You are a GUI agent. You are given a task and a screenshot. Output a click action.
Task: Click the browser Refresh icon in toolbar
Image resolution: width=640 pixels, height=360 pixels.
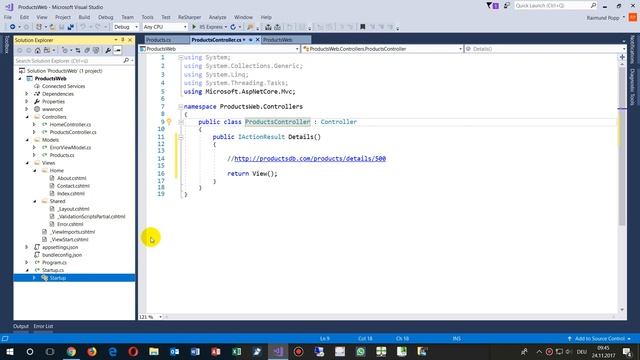pyautogui.click(x=233, y=27)
